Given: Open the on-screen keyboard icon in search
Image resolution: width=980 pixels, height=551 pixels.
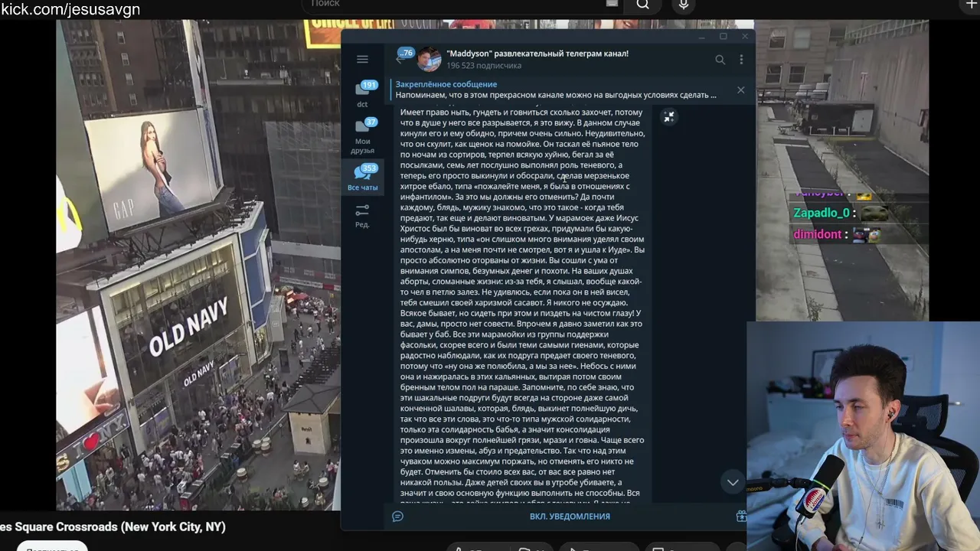Looking at the screenshot, I should click(x=612, y=3).
